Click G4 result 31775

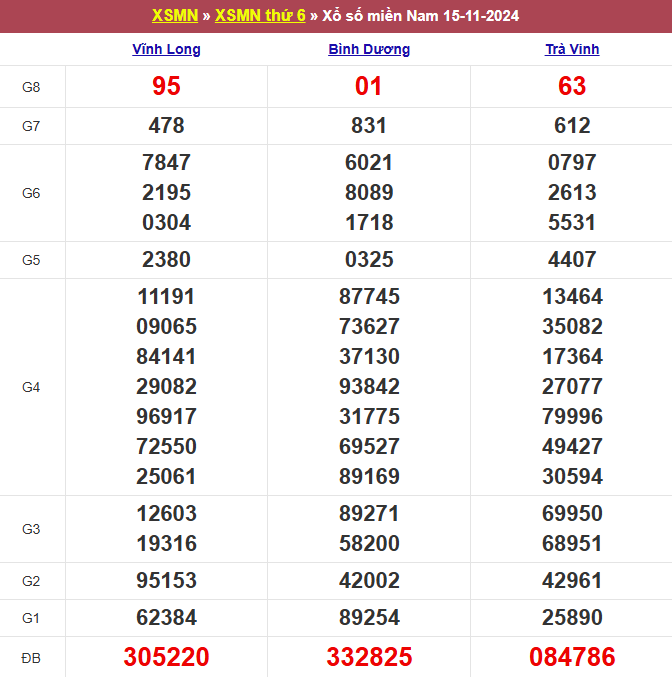click(x=369, y=417)
